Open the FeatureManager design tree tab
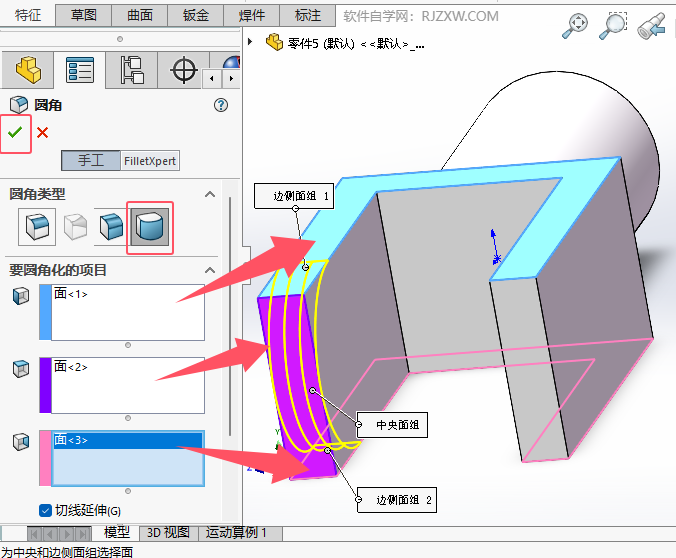Image resolution: width=676 pixels, height=558 pixels. point(28,70)
